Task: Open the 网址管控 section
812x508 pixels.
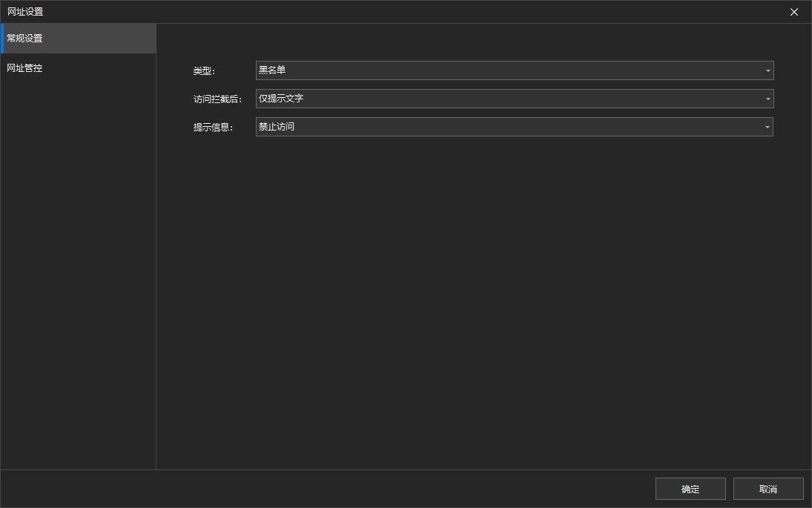Action: (78, 67)
